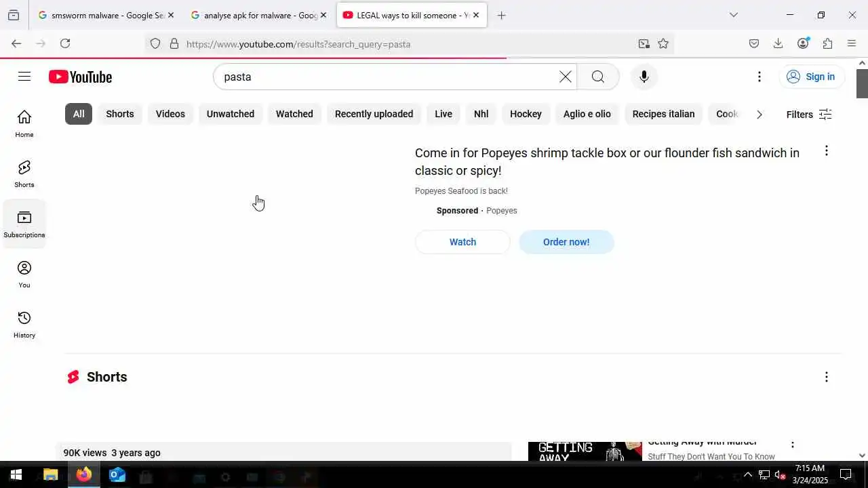List all tabs dropdown arrow
The image size is (868, 488).
click(733, 15)
